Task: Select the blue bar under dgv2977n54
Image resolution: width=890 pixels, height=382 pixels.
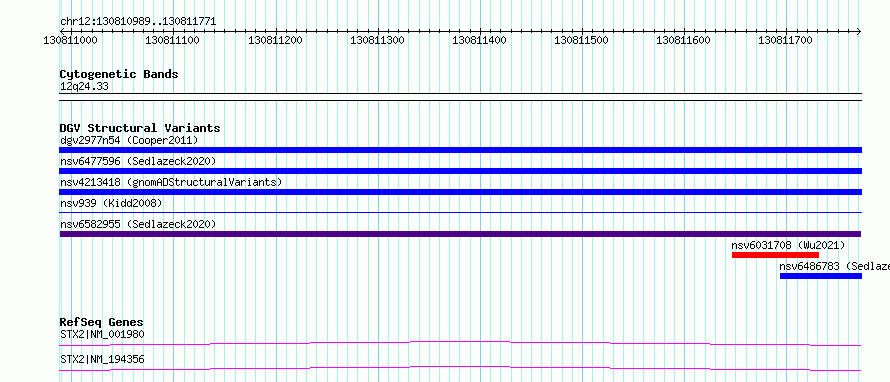Action: [x=460, y=150]
